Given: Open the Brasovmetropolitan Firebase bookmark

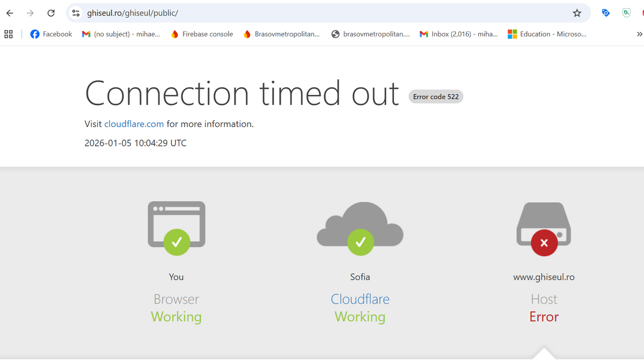Looking at the screenshot, I should coord(282,34).
